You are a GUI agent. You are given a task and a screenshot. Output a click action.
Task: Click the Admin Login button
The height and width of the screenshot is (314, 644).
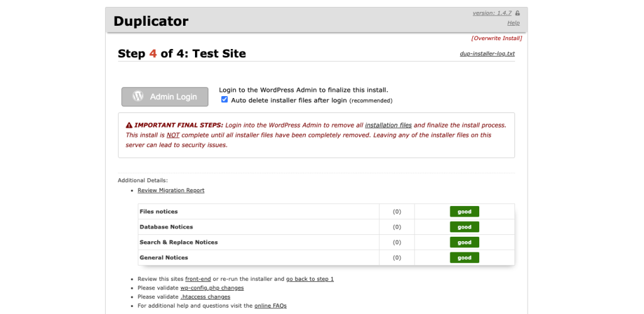(x=165, y=97)
